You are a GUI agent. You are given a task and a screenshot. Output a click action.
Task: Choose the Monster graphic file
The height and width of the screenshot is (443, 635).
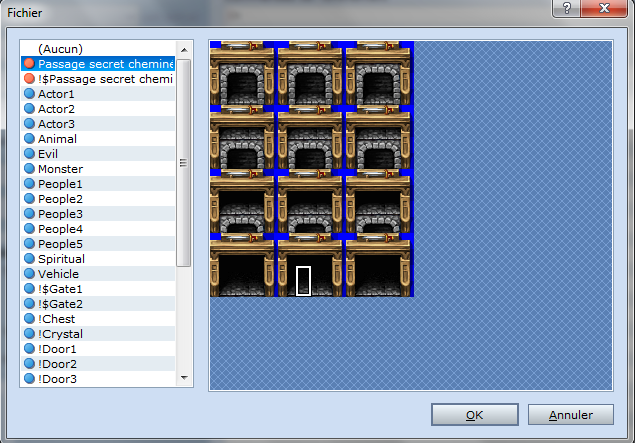click(98, 169)
